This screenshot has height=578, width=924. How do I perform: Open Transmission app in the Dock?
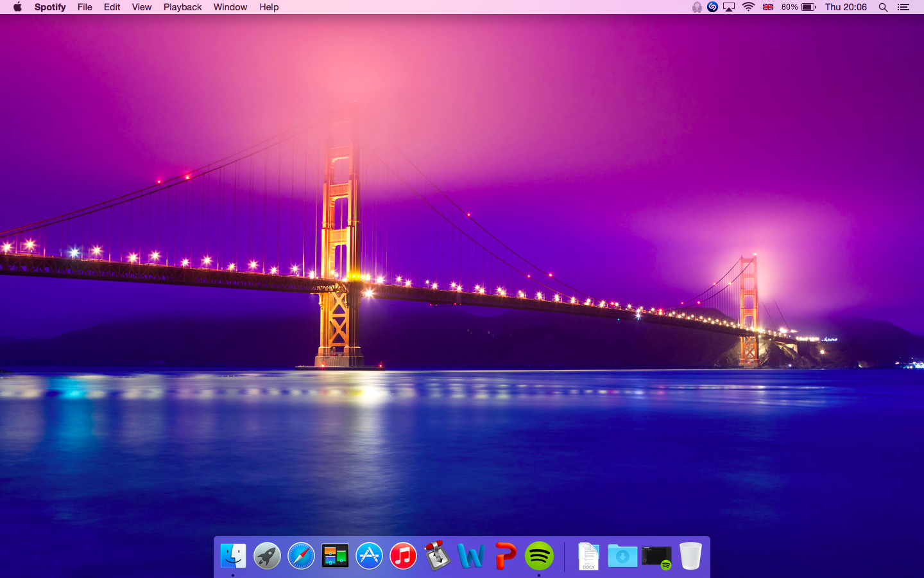(437, 556)
